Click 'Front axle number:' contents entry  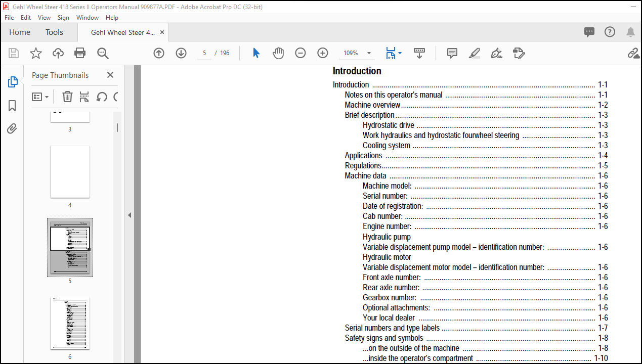point(392,277)
